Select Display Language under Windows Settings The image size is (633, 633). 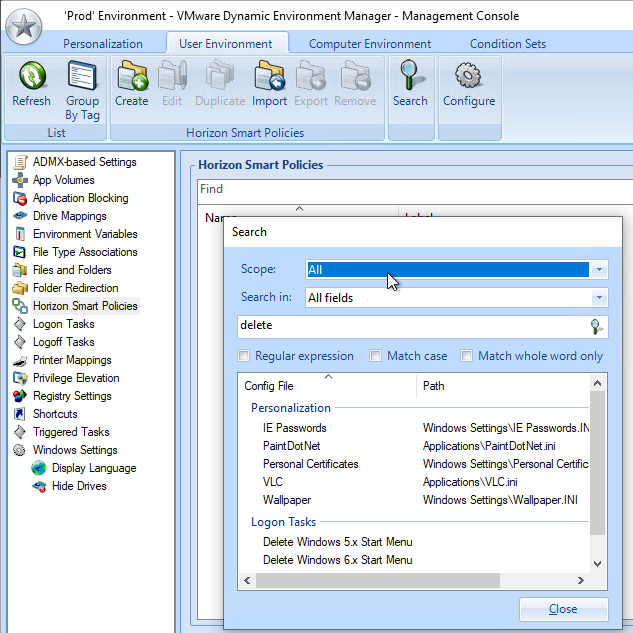pyautogui.click(x=84, y=468)
